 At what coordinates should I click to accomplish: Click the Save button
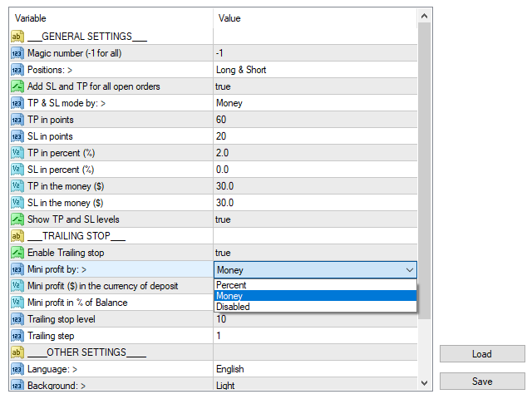click(482, 382)
